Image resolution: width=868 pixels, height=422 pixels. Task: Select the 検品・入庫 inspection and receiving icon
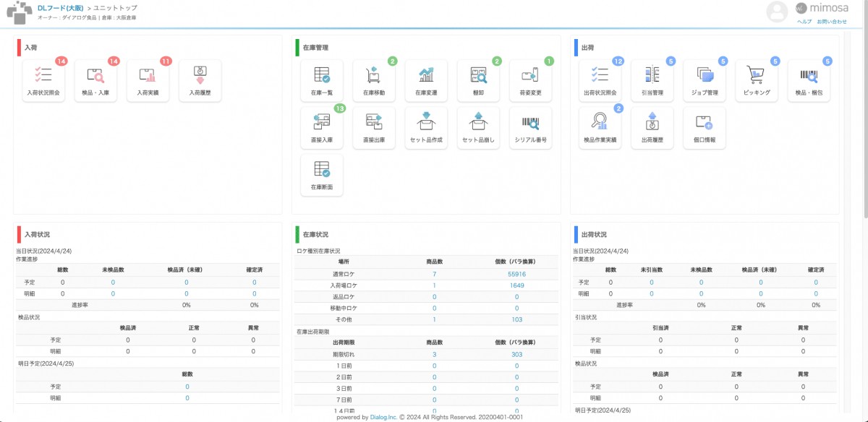[96, 78]
